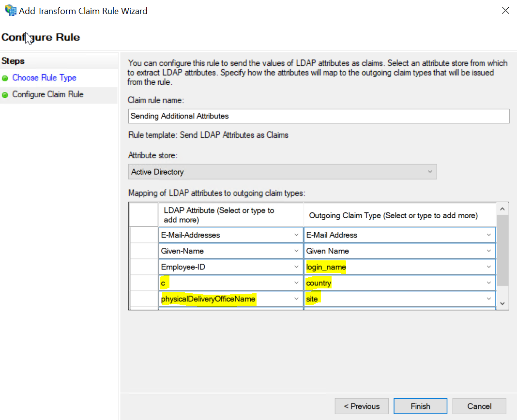Open the Given-Name LDAP attribute dropdown arrow

point(296,251)
